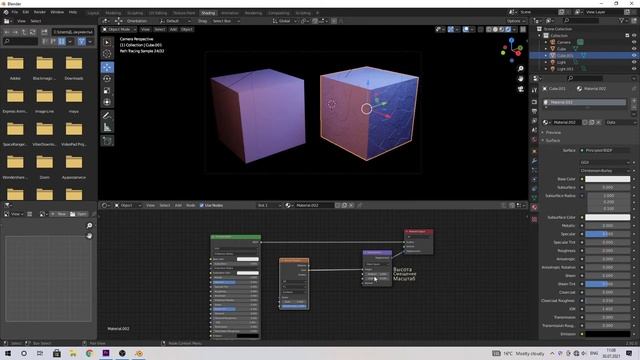Click the Principled BSDF surface shader button
640x360 pixels.
point(605,151)
